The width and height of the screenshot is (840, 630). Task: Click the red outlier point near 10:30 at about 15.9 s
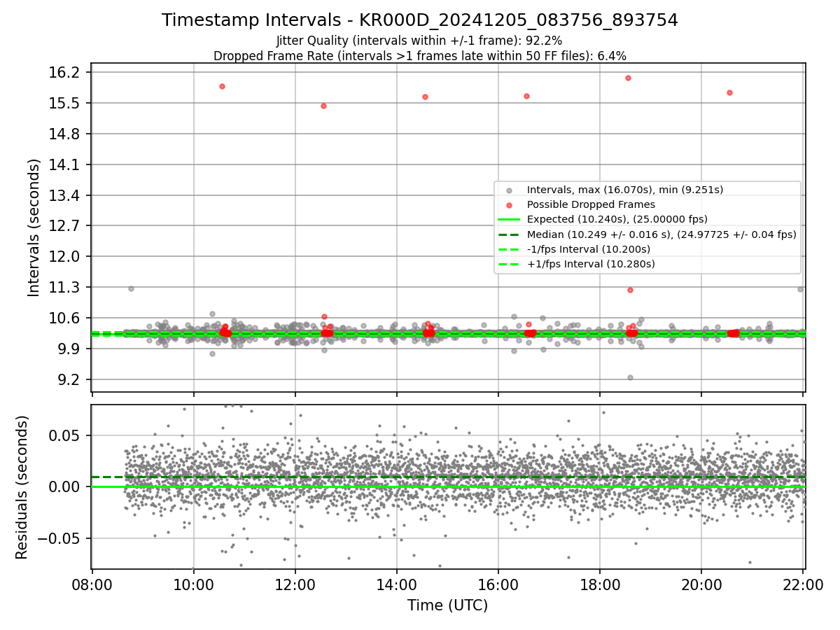[222, 86]
